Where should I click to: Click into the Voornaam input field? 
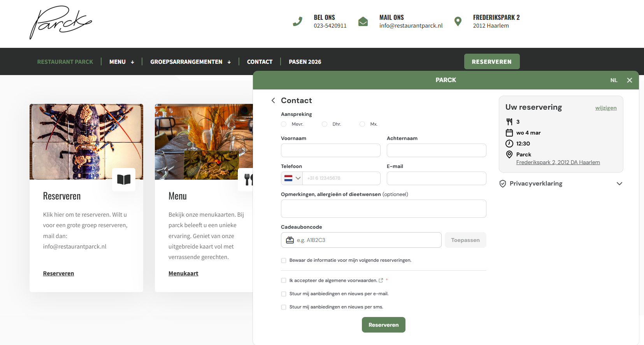[x=330, y=151]
